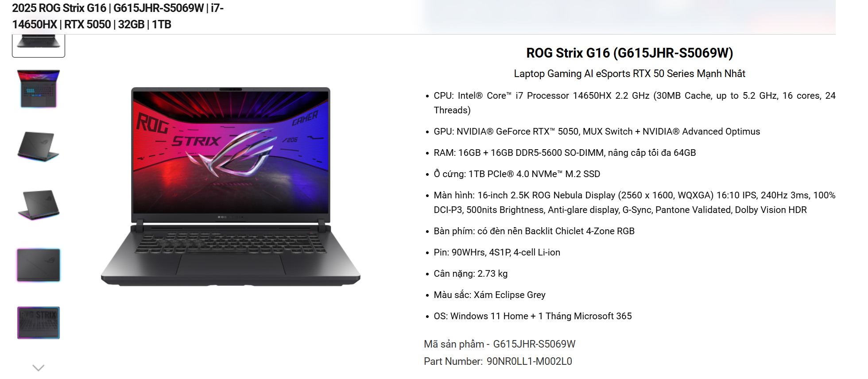This screenshot has height=379, width=868.
Task: Select the thumbnail with RGB keyboard top view
Action: (x=39, y=89)
